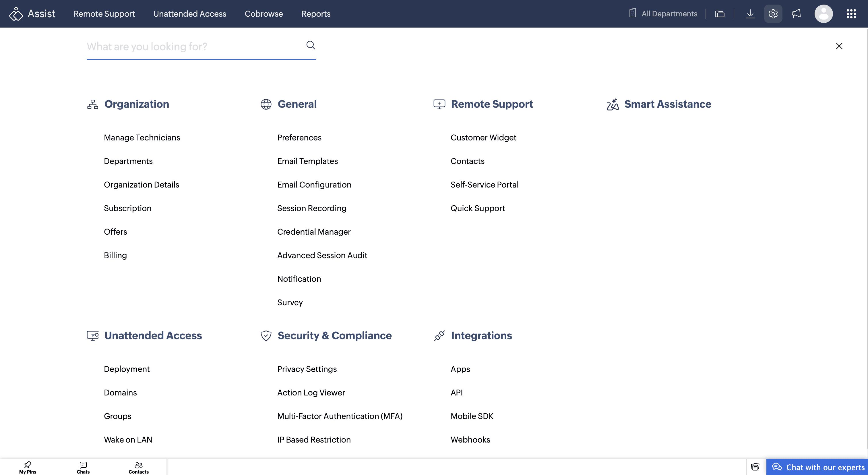Go to the Cobrowse tab

264,14
